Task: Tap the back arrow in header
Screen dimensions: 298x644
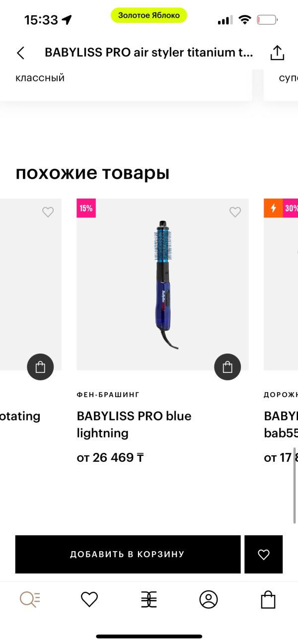Action: click(x=20, y=53)
